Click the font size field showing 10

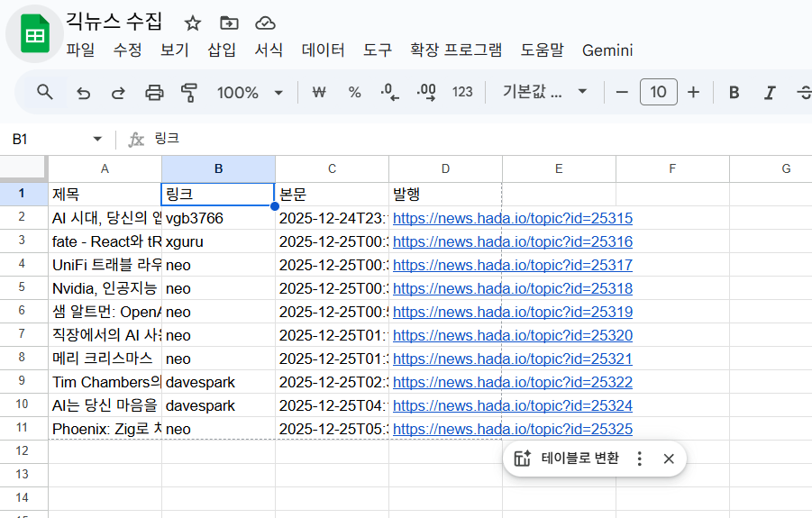point(658,92)
